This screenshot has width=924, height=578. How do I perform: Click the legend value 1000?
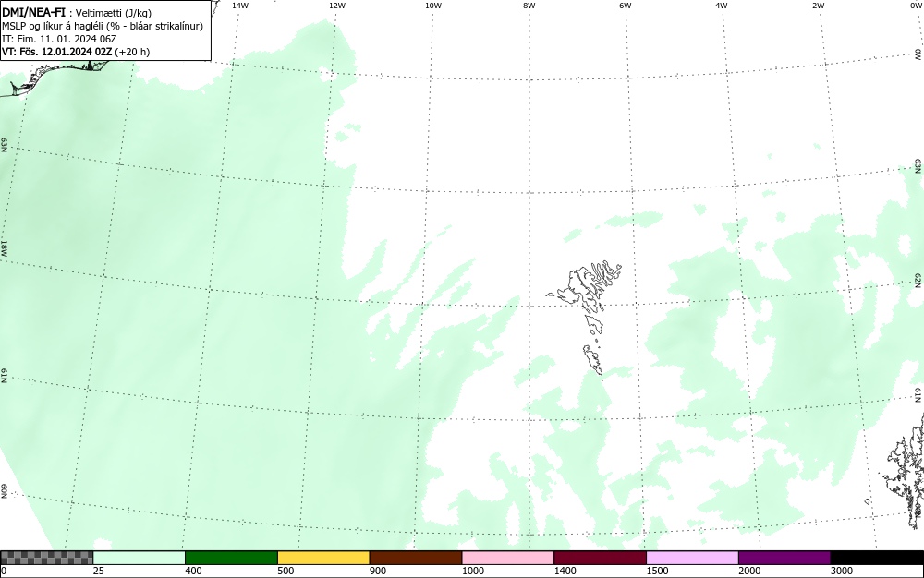pyautogui.click(x=472, y=571)
